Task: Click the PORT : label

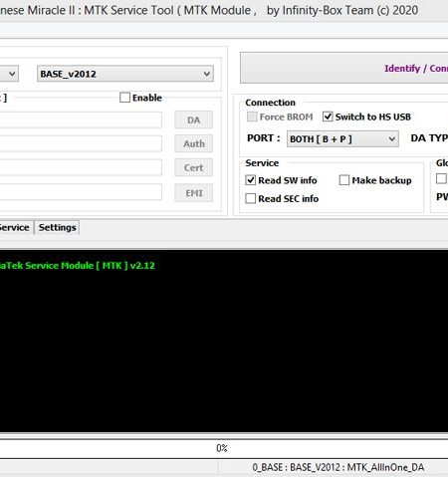Action: 264,138
